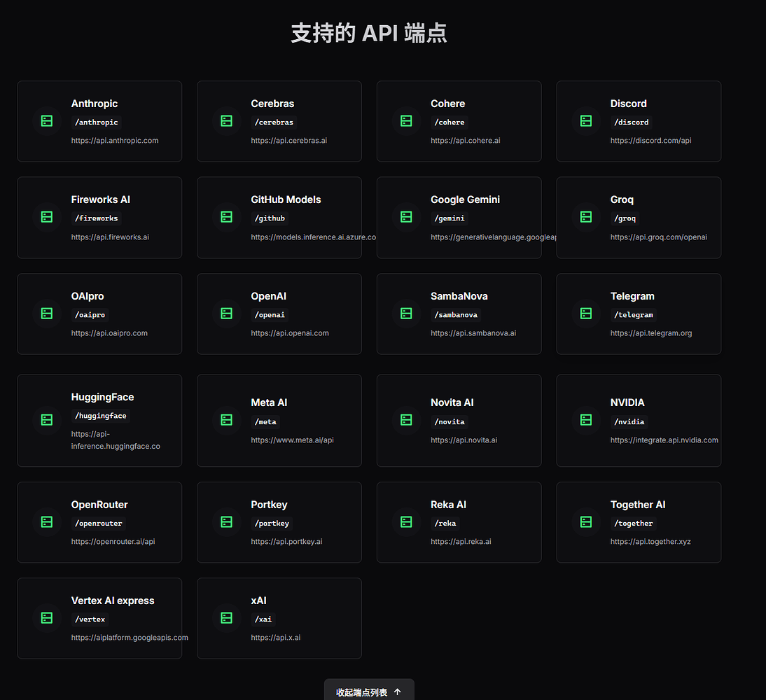Click the server icon on HuggingFace card
The image size is (766, 700).
pos(47,420)
